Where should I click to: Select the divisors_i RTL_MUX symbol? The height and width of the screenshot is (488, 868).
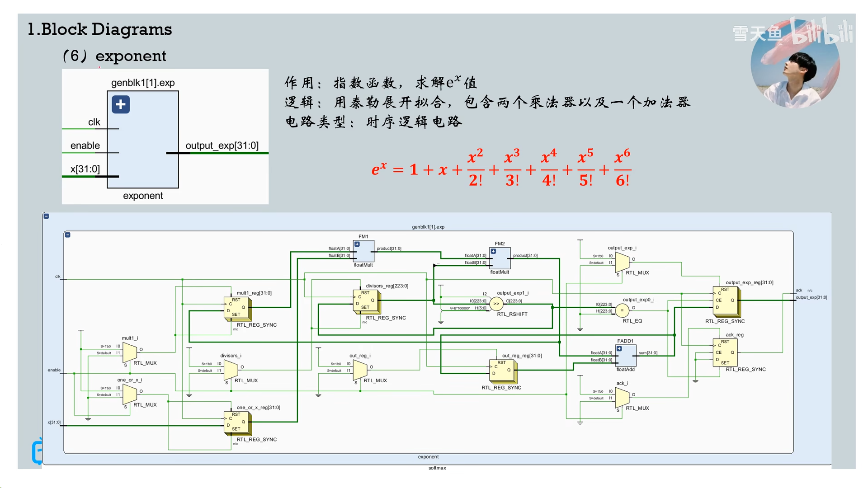click(231, 369)
